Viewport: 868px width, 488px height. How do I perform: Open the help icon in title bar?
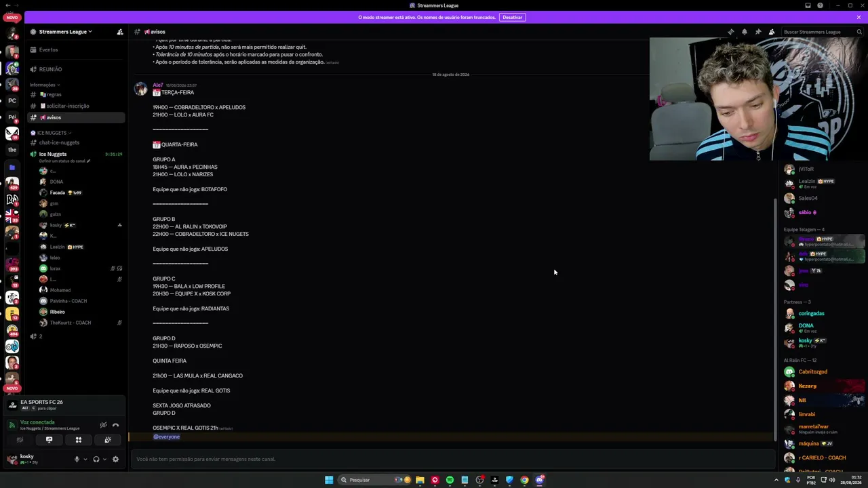pos(820,5)
